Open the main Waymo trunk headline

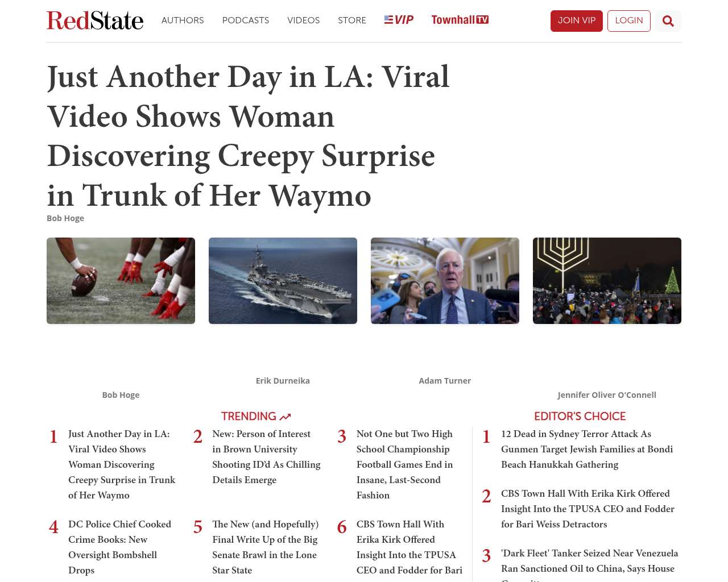[248, 136]
